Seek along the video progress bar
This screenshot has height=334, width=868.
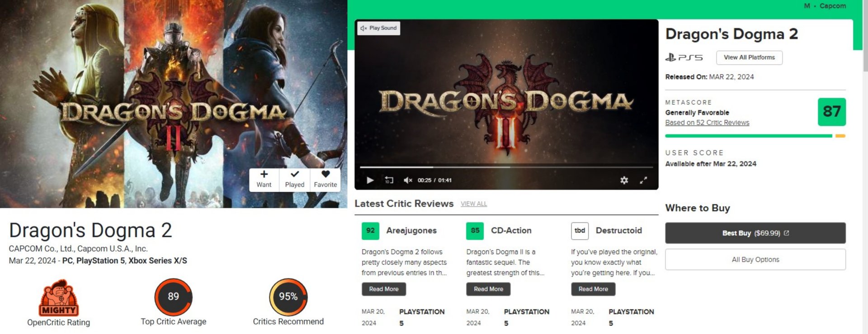pos(506,167)
